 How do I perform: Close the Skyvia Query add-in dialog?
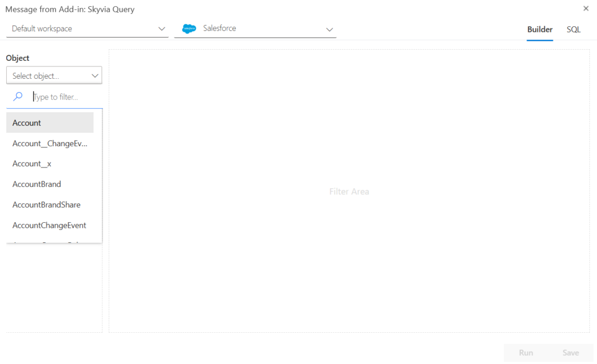[x=586, y=8]
